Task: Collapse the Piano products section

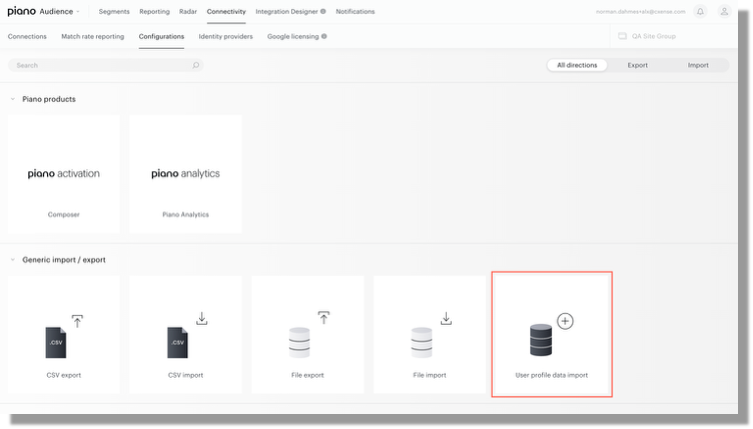Action: coord(12,99)
